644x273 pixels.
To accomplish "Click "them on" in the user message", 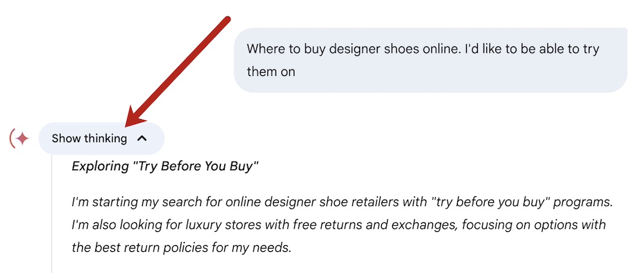I will [270, 71].
